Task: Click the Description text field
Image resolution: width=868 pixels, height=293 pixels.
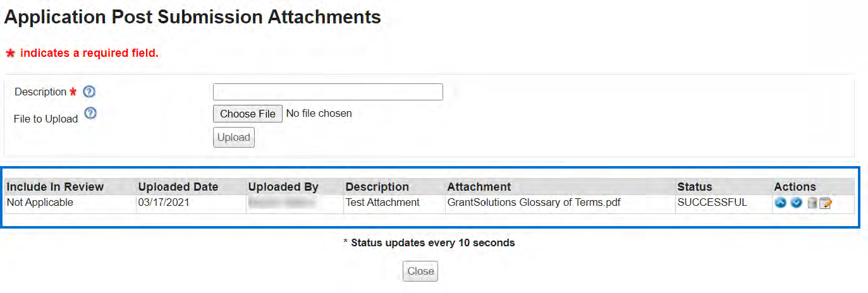Action: tap(327, 92)
